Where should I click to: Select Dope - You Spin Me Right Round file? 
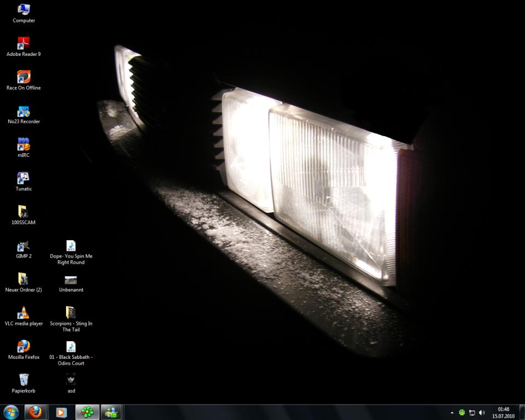tap(71, 246)
